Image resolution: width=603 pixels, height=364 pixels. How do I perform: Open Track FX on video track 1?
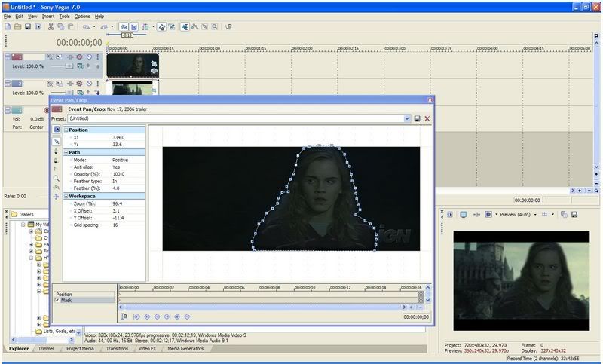tap(70, 57)
